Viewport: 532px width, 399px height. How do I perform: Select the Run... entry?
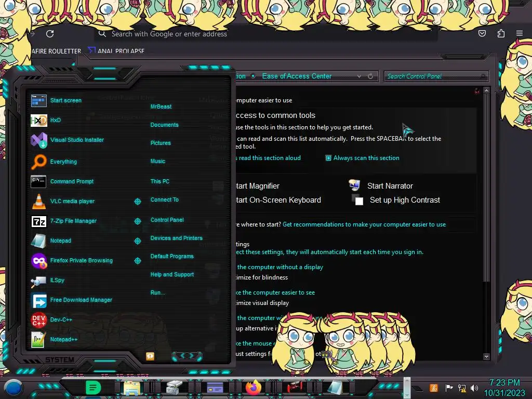157,293
